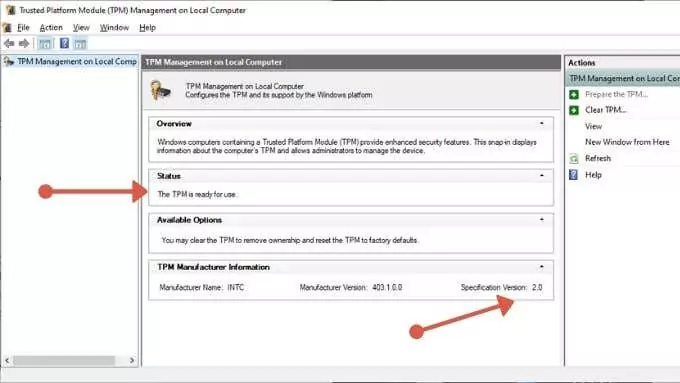The height and width of the screenshot is (383, 680).
Task: Click the 'You may clear the TPM' text
Action: [x=289, y=240]
